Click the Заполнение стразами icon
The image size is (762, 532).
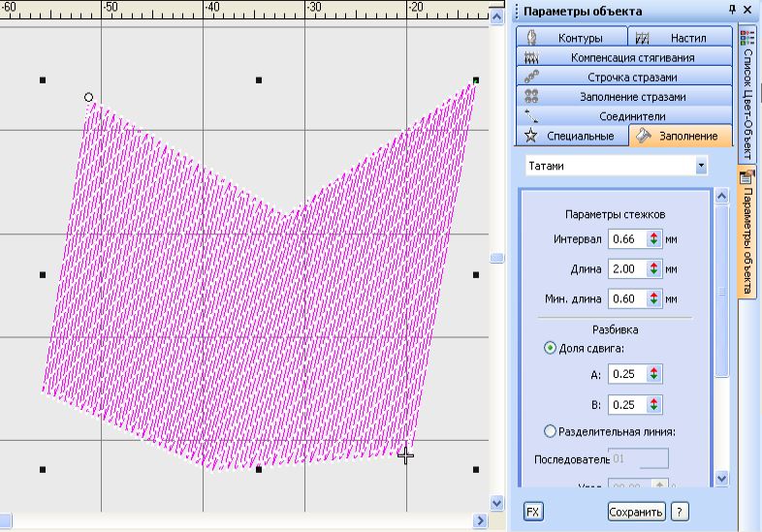[530, 96]
